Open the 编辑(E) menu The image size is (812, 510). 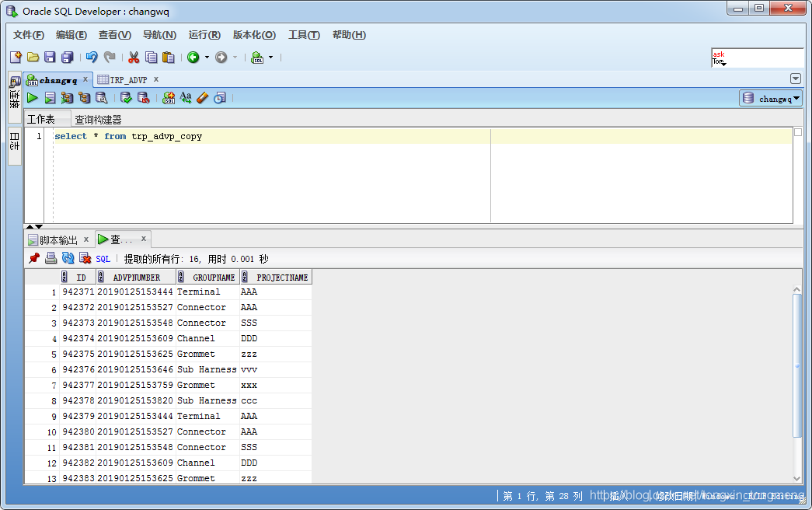71,35
